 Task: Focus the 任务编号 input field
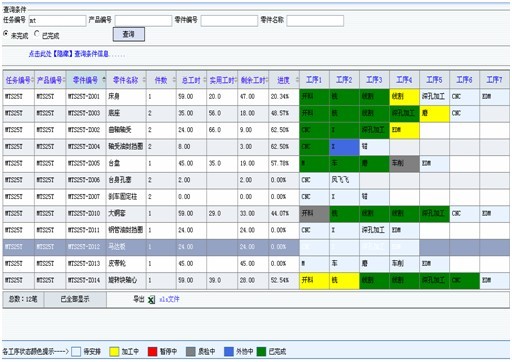[57, 21]
